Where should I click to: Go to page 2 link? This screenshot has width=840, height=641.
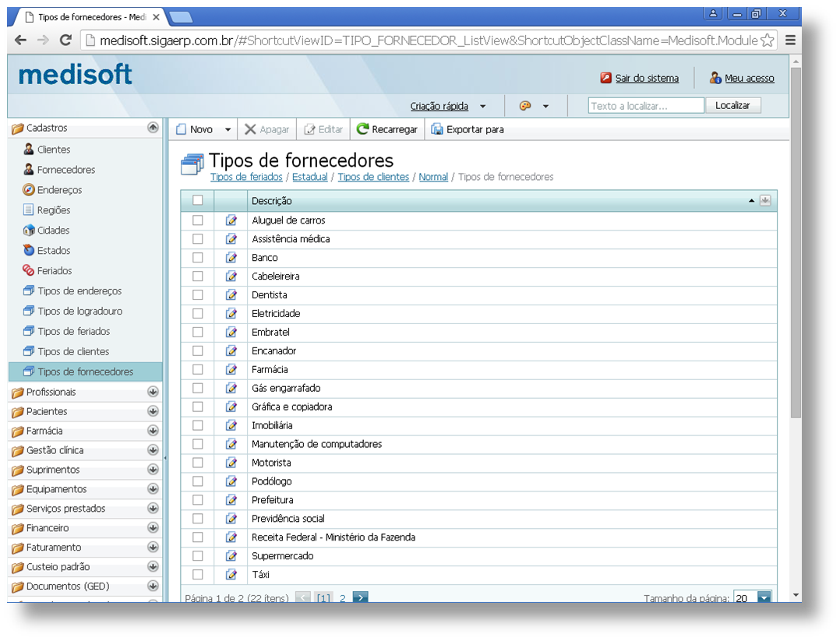click(x=342, y=597)
